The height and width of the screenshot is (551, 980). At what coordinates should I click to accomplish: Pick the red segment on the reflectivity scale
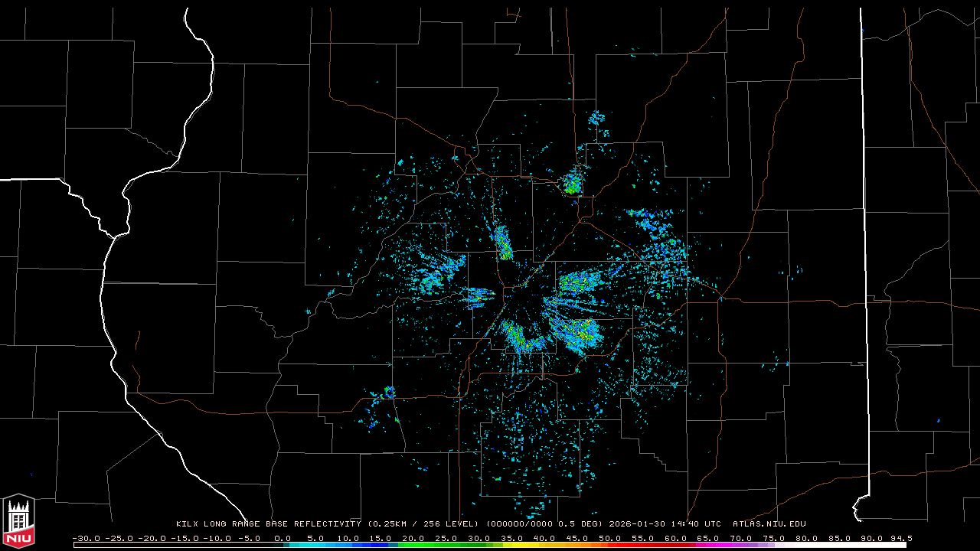click(x=643, y=545)
